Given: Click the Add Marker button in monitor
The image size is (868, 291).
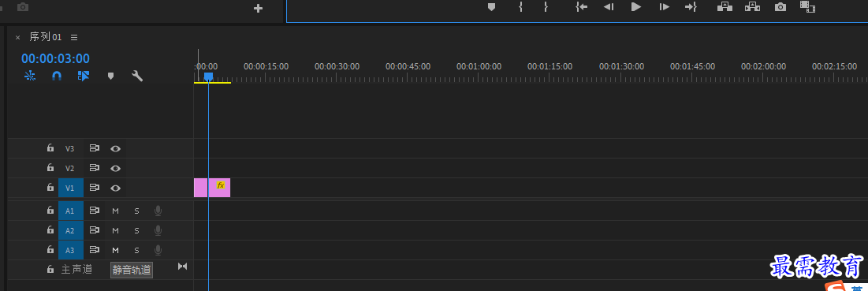Looking at the screenshot, I should point(491,6).
